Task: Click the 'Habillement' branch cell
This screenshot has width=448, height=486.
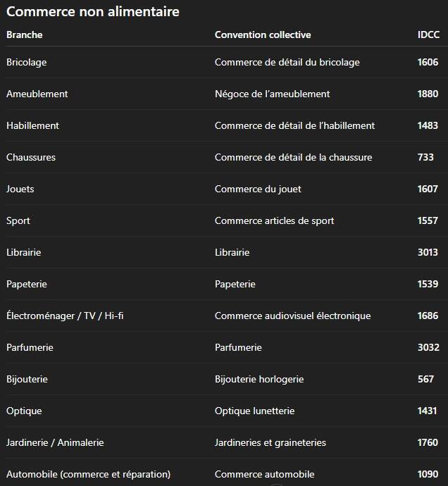Action: (x=32, y=125)
